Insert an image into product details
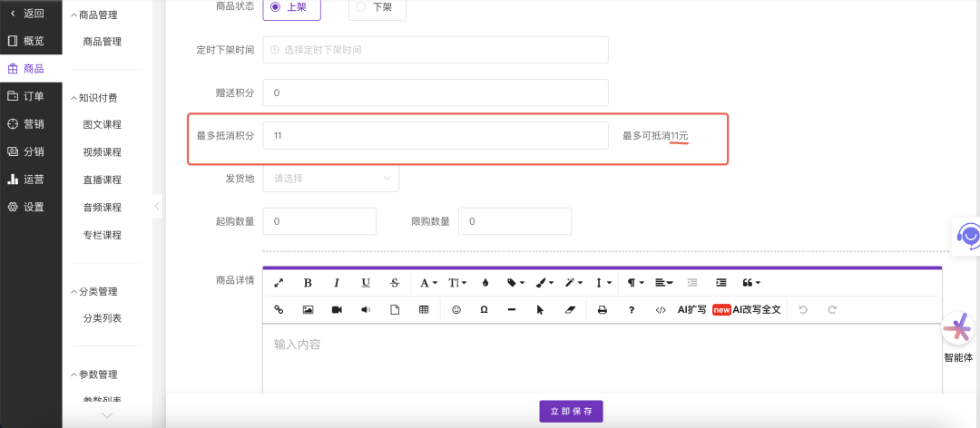Image resolution: width=980 pixels, height=428 pixels. (308, 309)
